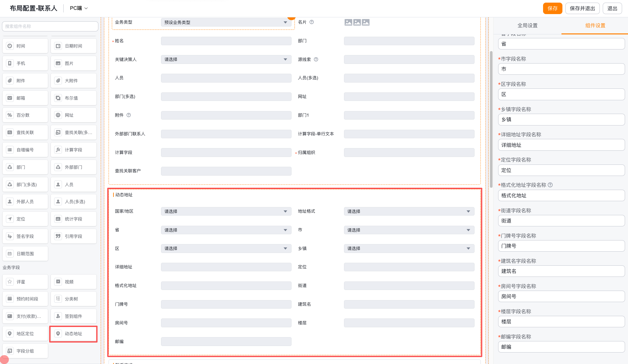Click the 退出 button
This screenshot has height=364, width=628.
612,9
